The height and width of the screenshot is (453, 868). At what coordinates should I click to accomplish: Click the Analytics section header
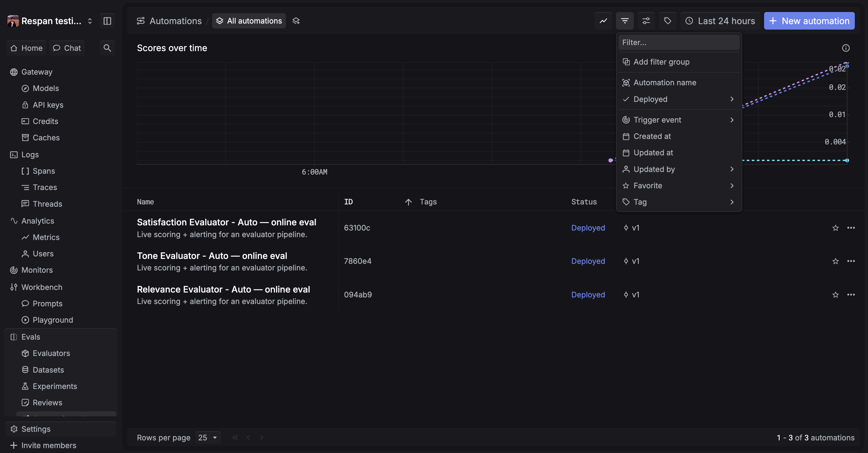(38, 221)
